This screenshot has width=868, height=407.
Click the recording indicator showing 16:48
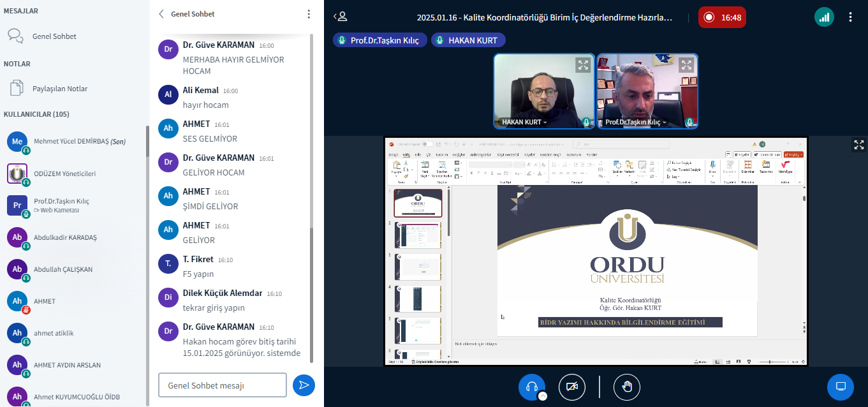point(722,17)
